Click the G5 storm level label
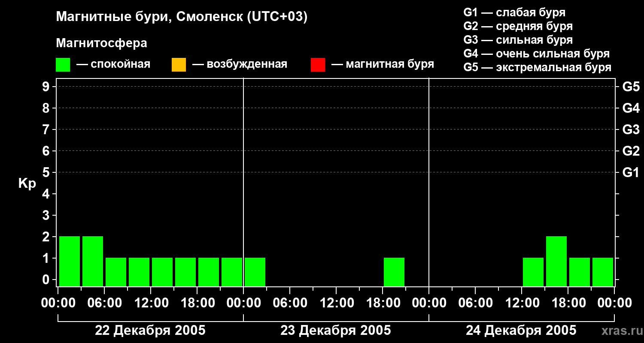The height and width of the screenshot is (343, 644). 631,87
